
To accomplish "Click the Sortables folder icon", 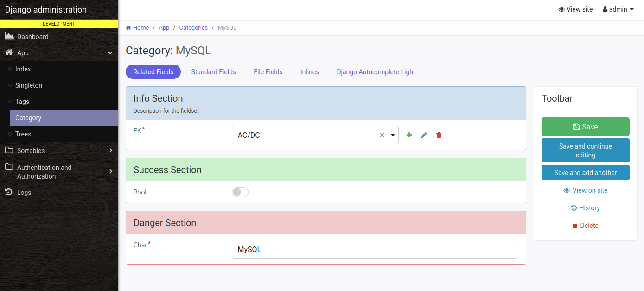I will point(9,150).
